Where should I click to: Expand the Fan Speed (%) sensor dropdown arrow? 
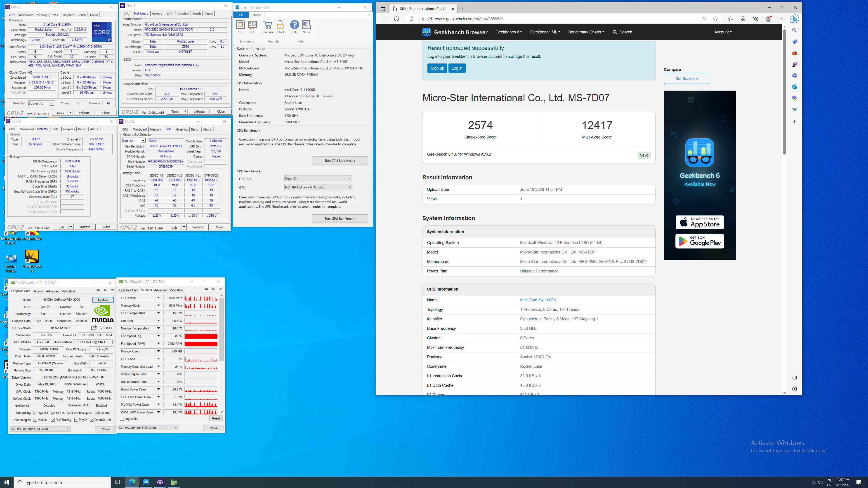pyautogui.click(x=158, y=336)
